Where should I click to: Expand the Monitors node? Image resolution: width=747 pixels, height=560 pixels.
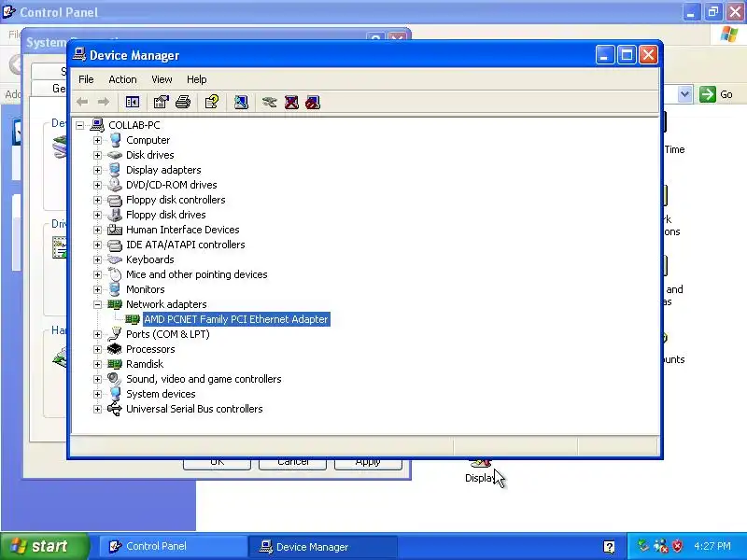98,289
